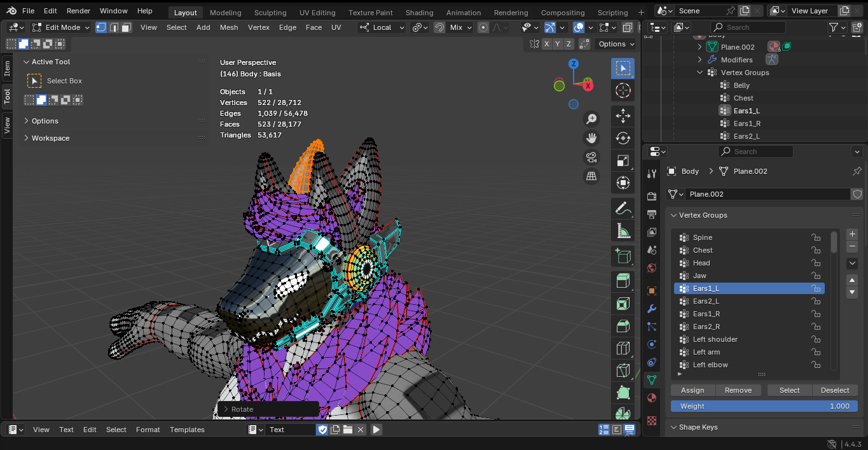
Task: Select the Add Cube tool
Action: click(623, 256)
